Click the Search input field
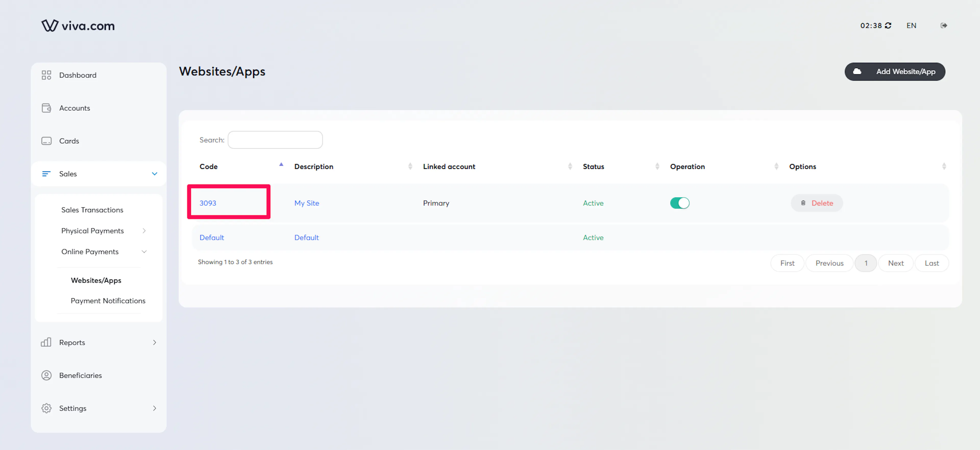 pyautogui.click(x=275, y=140)
